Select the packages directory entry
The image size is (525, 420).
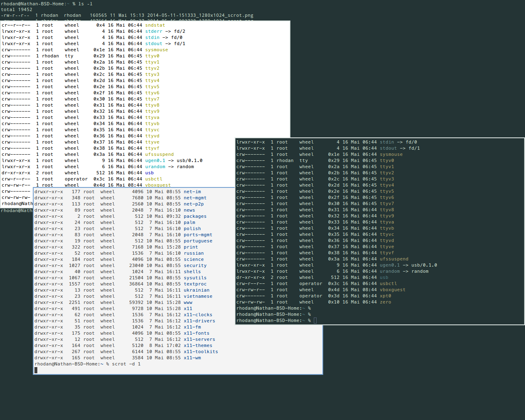195,216
